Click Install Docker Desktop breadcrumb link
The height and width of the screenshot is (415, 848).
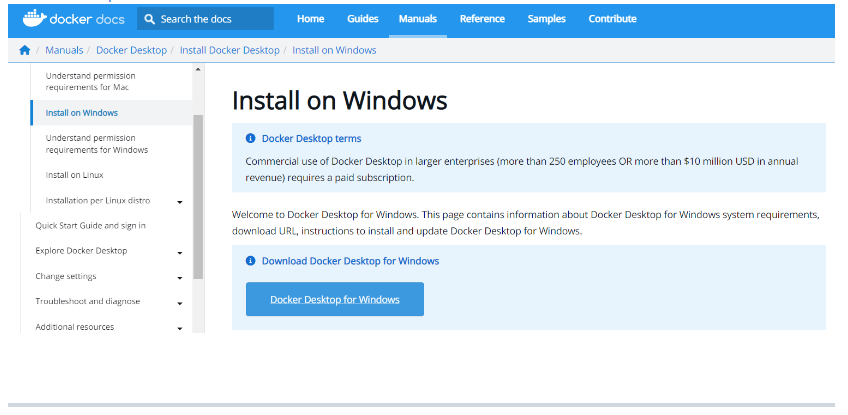point(229,50)
